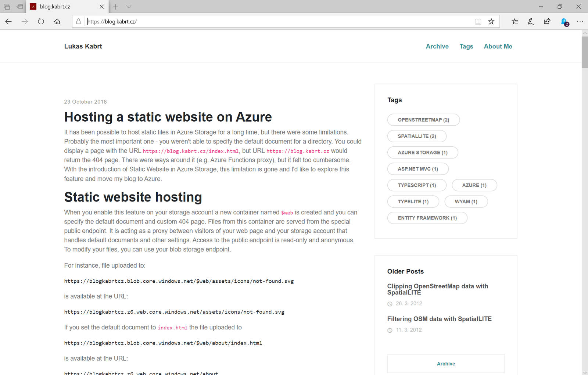Select the TYPESCRIPT (1) tag
588x375 pixels.
[x=417, y=185]
